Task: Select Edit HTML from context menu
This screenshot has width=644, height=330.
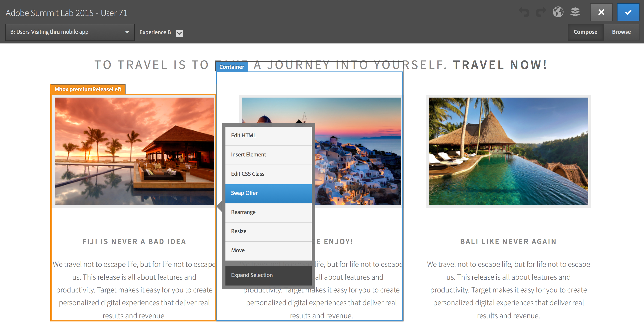Action: point(268,136)
